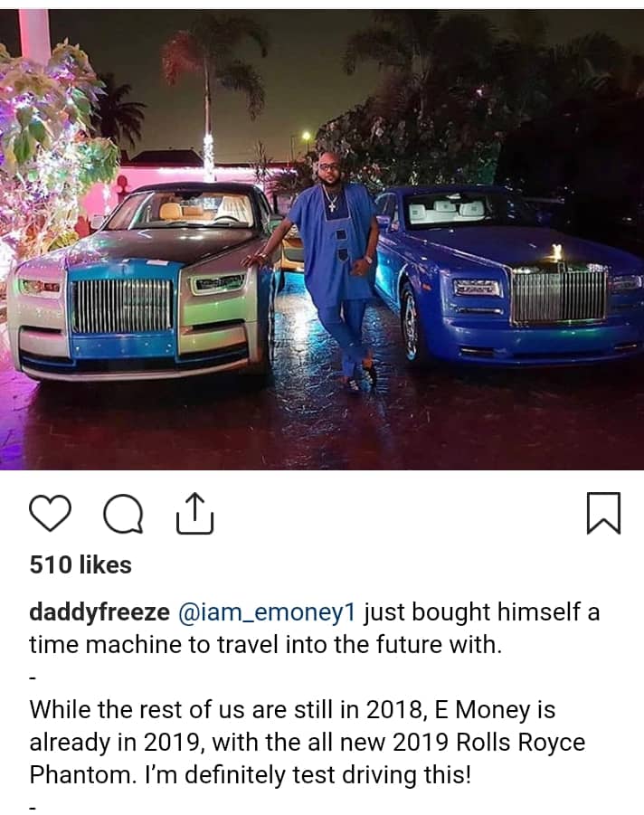Tap the share arrow icon
The image size is (644, 815).
tap(194, 513)
